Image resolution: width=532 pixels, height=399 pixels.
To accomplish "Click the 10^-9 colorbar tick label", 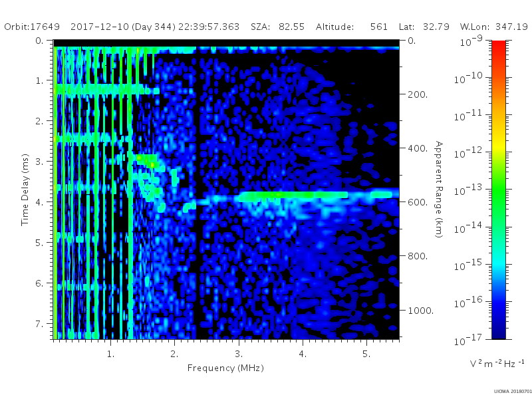I will click(471, 40).
